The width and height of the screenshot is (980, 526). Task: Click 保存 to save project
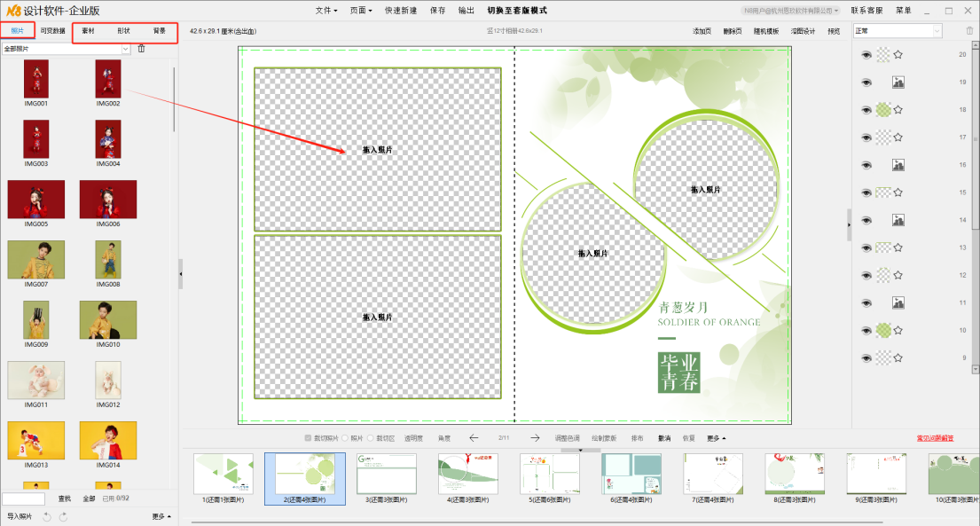pyautogui.click(x=437, y=11)
